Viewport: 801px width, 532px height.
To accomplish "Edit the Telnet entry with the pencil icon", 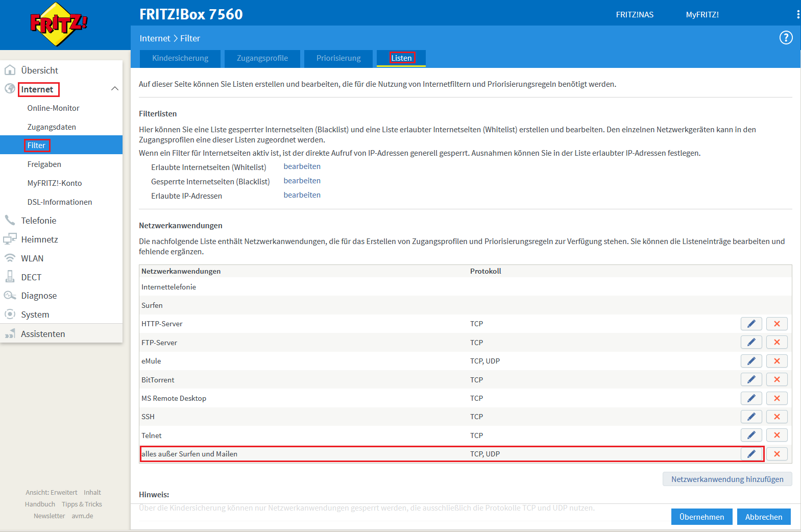I will 751,435.
